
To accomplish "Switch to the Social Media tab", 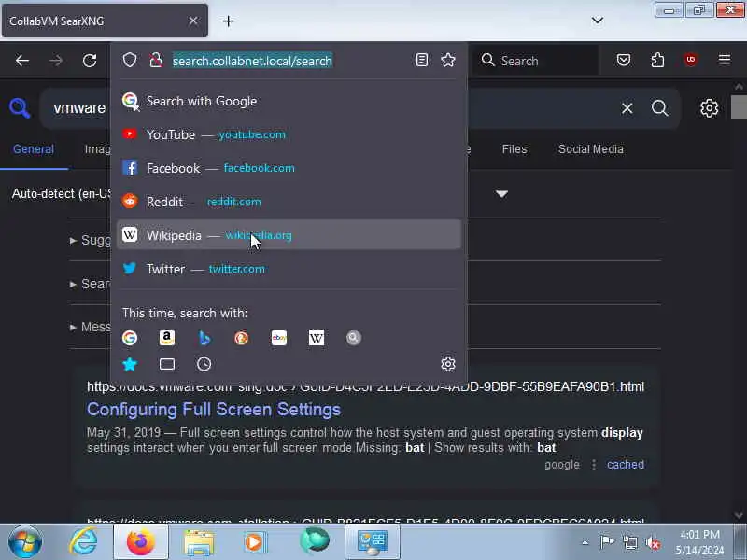I will 591,149.
